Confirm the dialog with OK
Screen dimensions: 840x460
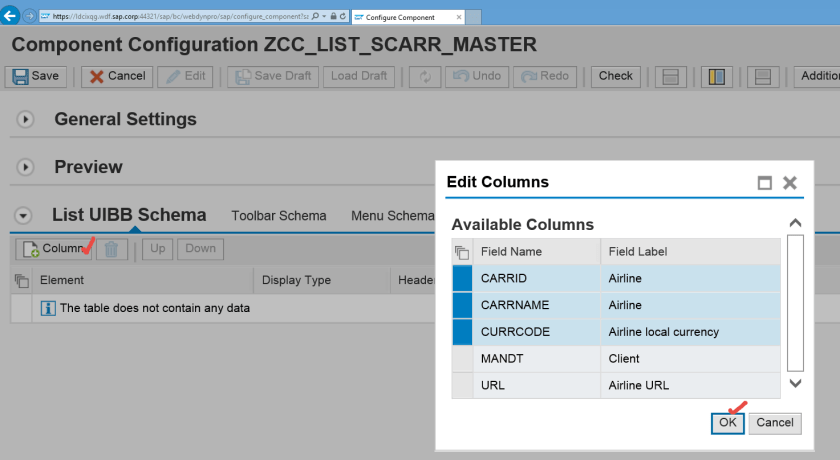[727, 423]
